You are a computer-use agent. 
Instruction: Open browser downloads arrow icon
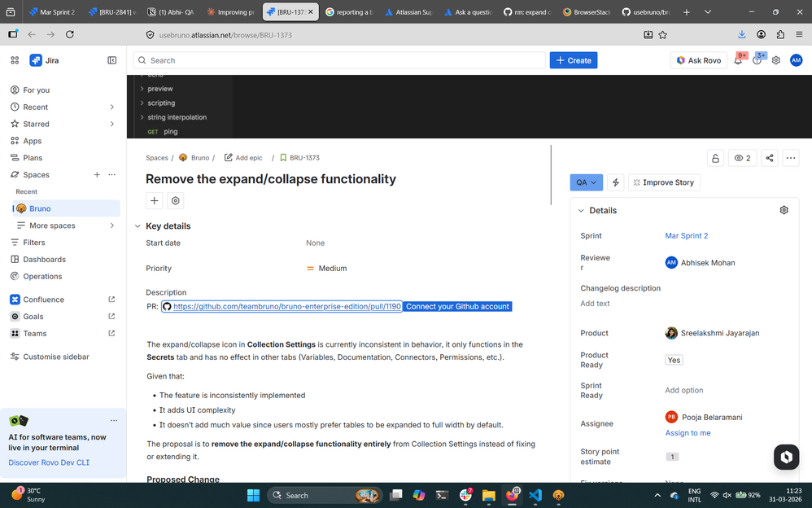coord(741,35)
